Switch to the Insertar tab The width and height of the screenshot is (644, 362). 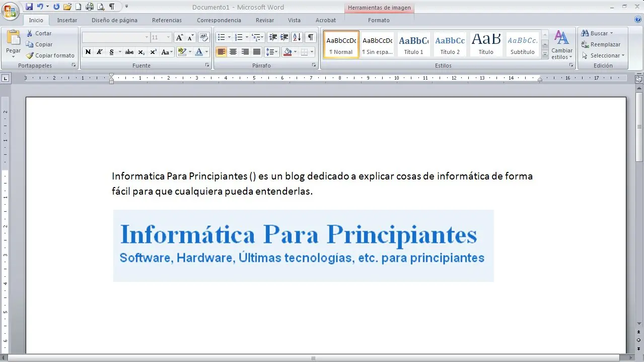(x=67, y=20)
